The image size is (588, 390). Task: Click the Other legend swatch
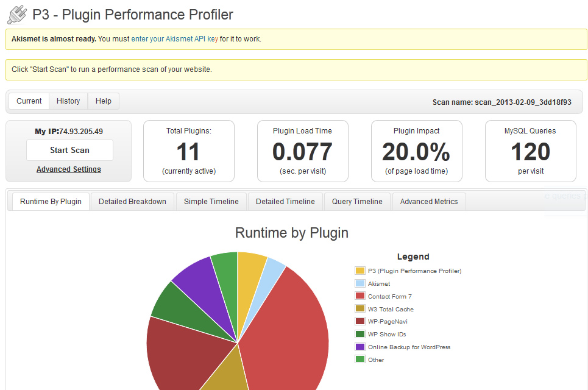point(360,360)
